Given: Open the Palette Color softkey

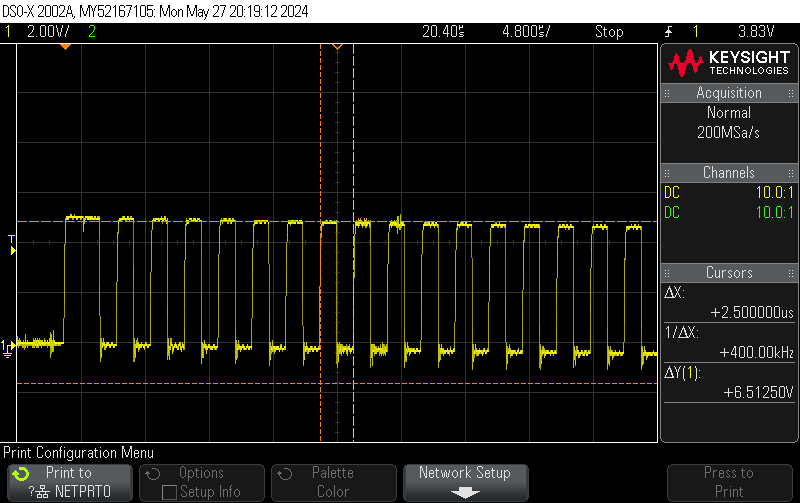Looking at the screenshot, I should pyautogui.click(x=334, y=482).
